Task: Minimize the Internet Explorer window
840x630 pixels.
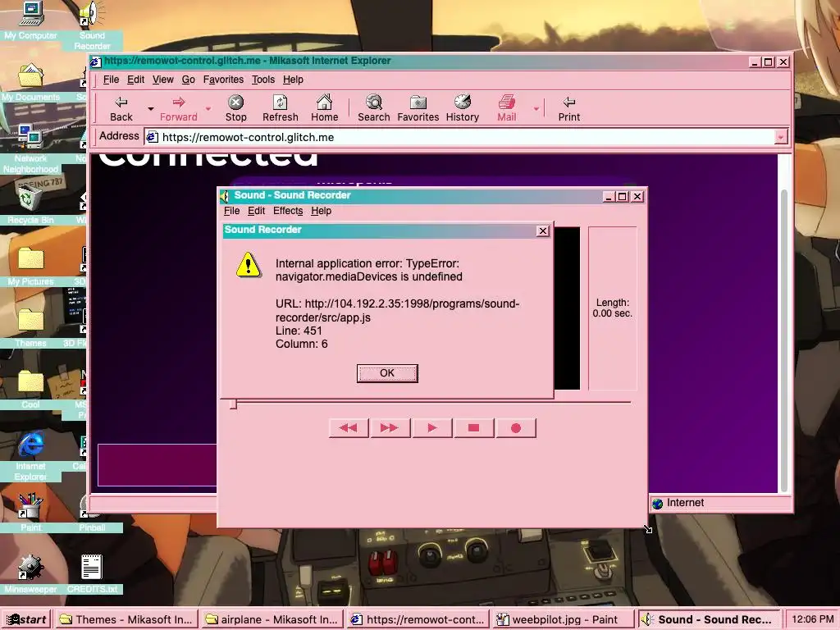Action: tap(755, 62)
